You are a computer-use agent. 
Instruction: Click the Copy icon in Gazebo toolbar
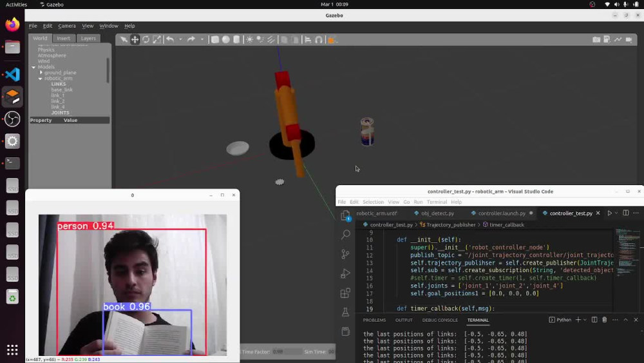pyautogui.click(x=284, y=39)
